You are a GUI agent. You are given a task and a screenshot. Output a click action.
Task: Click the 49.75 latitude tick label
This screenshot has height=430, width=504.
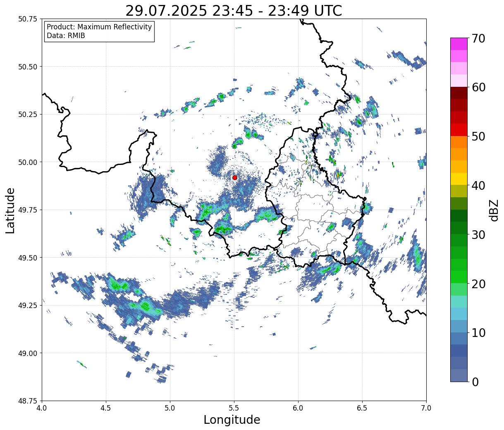click(28, 210)
